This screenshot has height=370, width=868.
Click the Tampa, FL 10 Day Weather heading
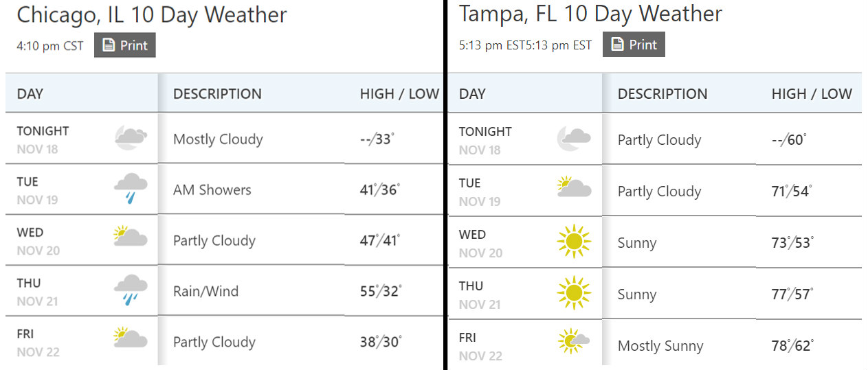tap(590, 14)
